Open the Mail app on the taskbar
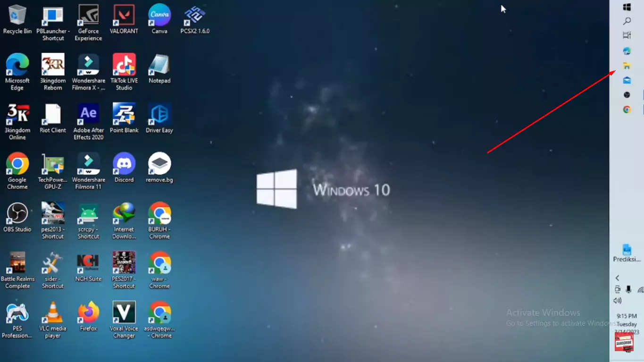The width and height of the screenshot is (644, 362). [627, 80]
